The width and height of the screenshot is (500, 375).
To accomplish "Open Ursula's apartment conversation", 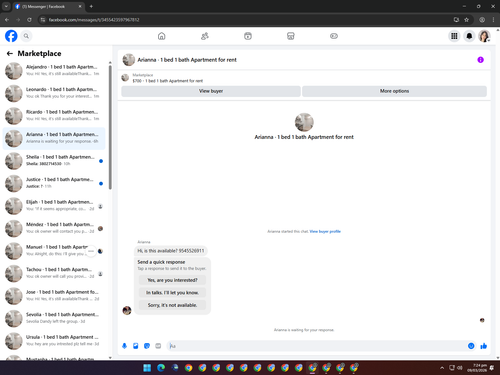I will tap(54, 341).
